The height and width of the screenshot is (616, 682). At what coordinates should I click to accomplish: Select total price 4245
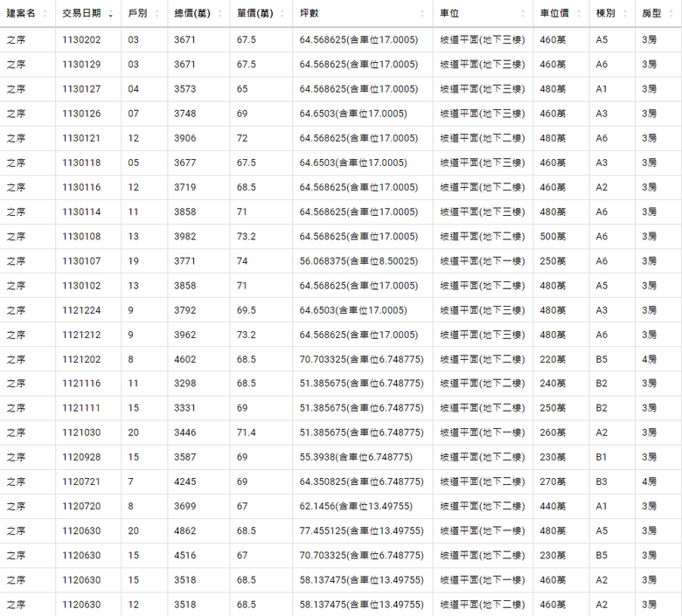pos(184,481)
